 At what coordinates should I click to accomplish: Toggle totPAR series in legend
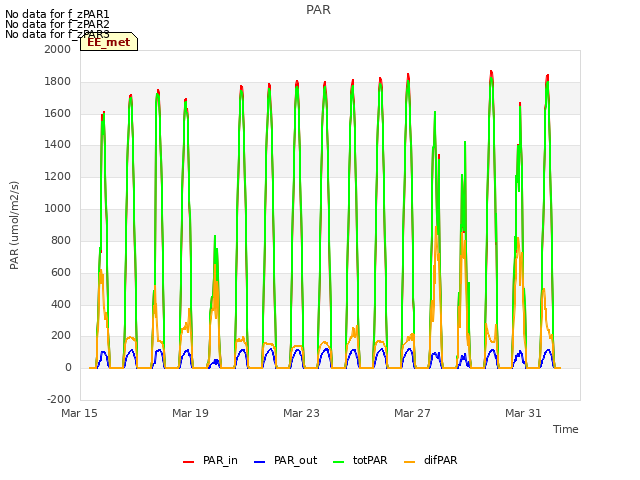(360, 460)
